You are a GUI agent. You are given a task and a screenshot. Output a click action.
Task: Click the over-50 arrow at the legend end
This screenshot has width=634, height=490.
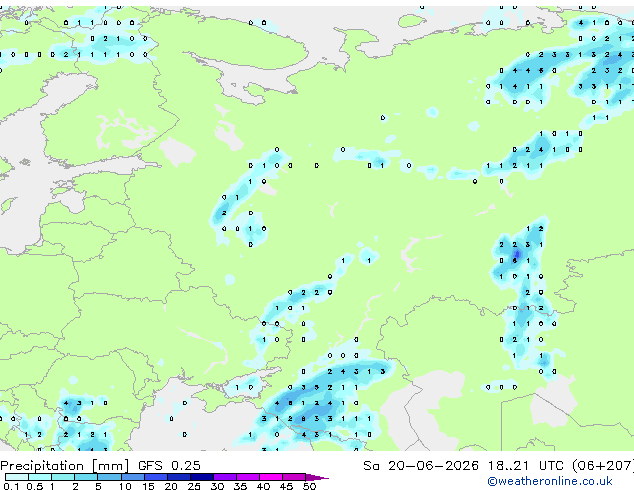tap(317, 477)
